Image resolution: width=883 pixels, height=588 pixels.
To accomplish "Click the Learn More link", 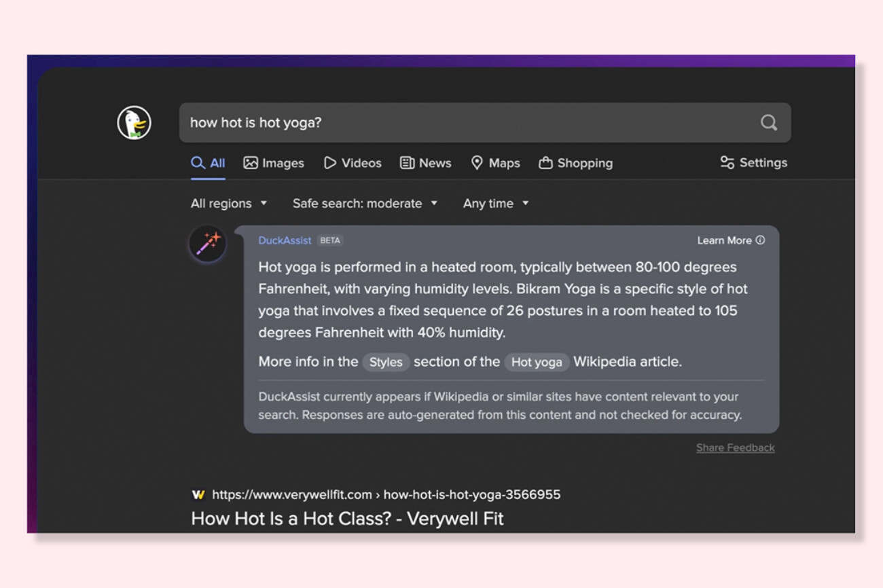I will coord(731,240).
